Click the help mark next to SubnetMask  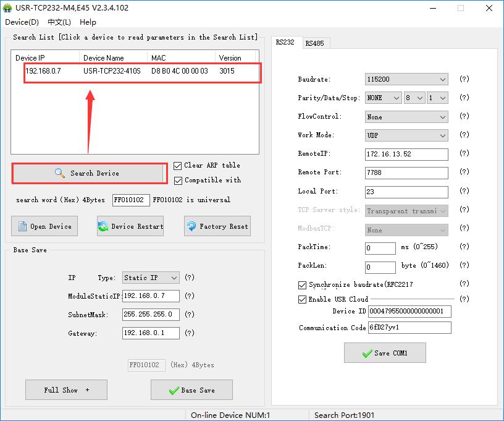[190, 315]
